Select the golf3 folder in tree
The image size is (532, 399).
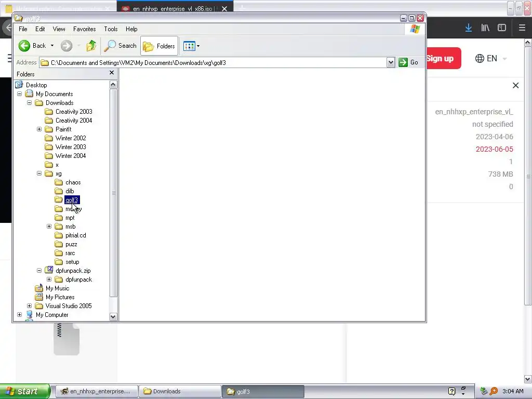[x=72, y=200]
